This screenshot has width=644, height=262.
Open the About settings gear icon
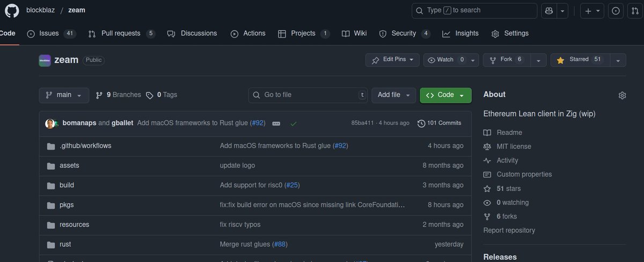[x=622, y=95]
